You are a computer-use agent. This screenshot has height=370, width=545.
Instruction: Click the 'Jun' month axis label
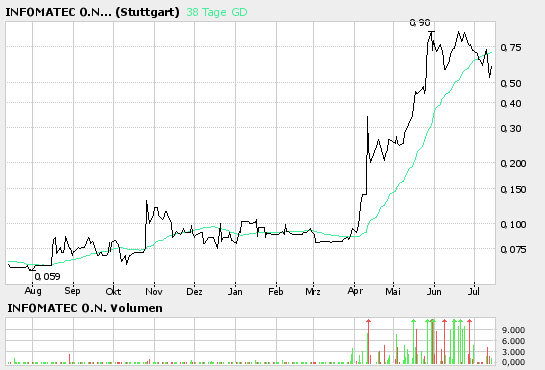pos(434,291)
